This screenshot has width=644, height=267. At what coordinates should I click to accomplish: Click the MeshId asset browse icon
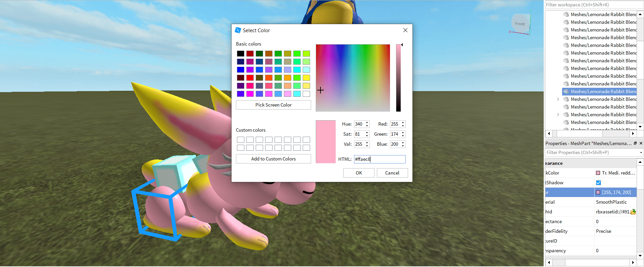tap(633, 212)
